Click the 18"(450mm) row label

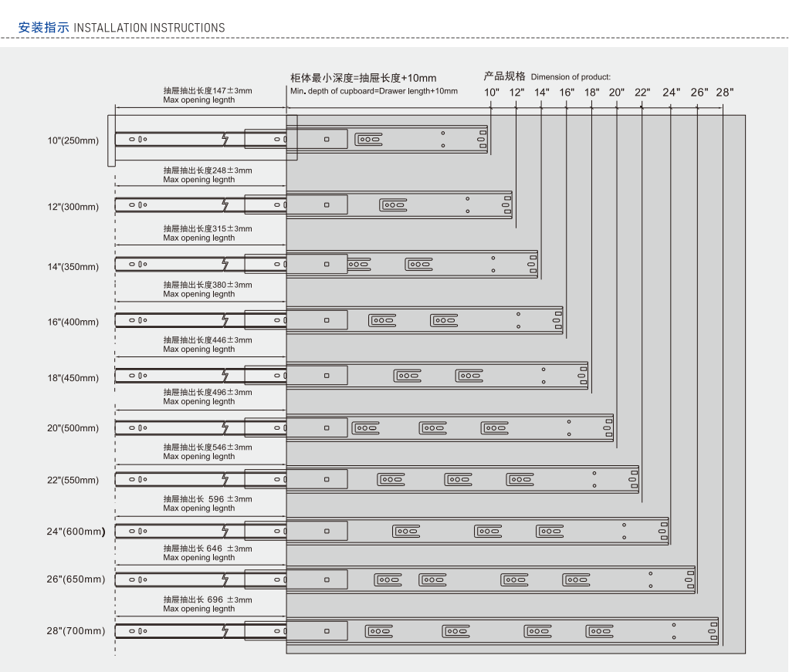(73, 378)
